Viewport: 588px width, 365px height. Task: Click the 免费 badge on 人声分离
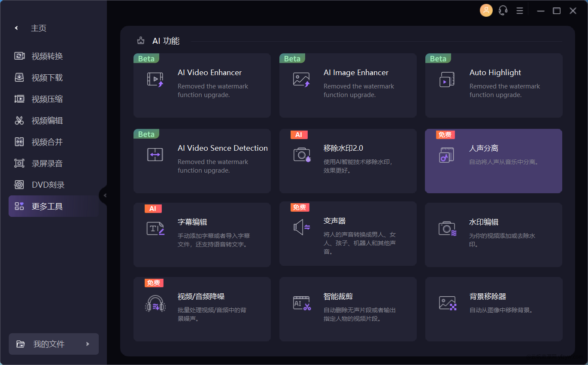click(x=445, y=135)
